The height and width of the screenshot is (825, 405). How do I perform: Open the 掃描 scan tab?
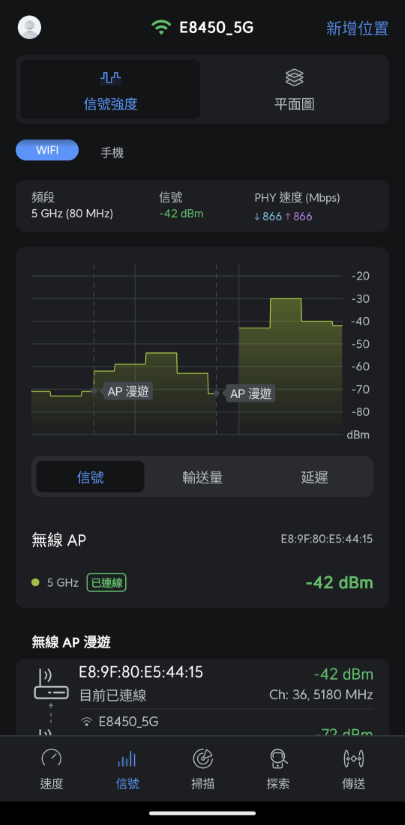pyautogui.click(x=202, y=769)
